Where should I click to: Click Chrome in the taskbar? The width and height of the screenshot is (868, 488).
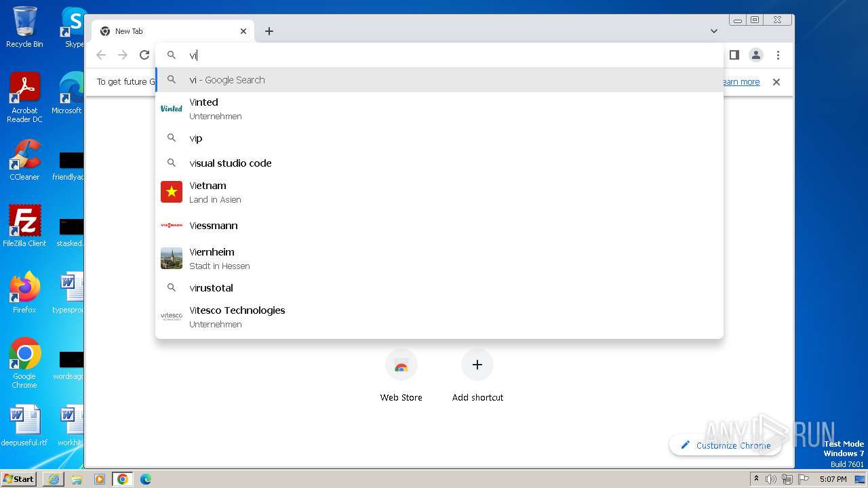[123, 479]
